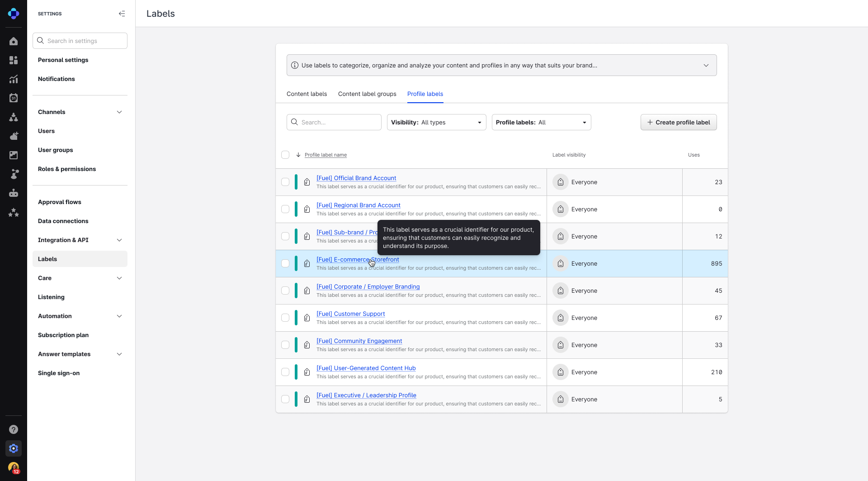Expand the labels info banner
Viewport: 868px width, 481px height.
pyautogui.click(x=706, y=65)
